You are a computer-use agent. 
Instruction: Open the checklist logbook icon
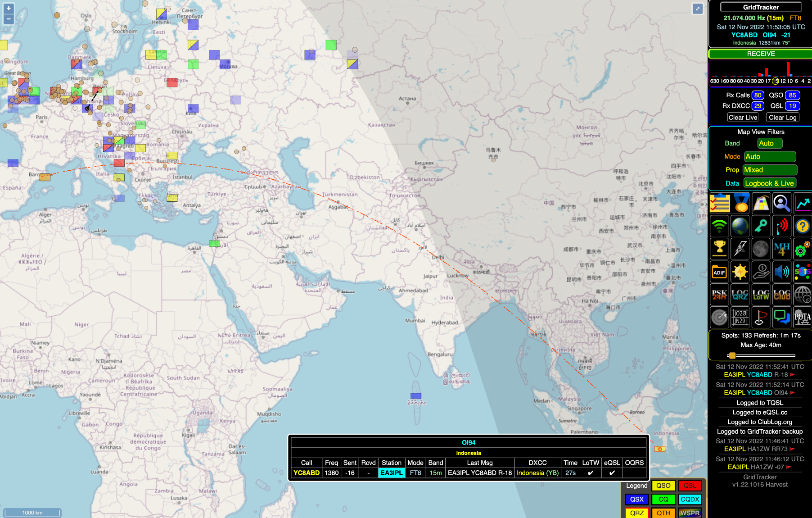pyautogui.click(x=720, y=203)
